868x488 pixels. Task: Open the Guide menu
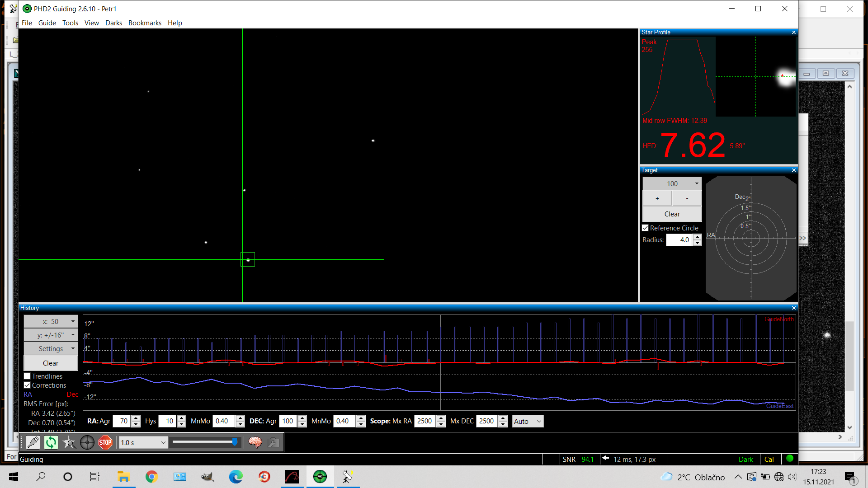pyautogui.click(x=47, y=23)
